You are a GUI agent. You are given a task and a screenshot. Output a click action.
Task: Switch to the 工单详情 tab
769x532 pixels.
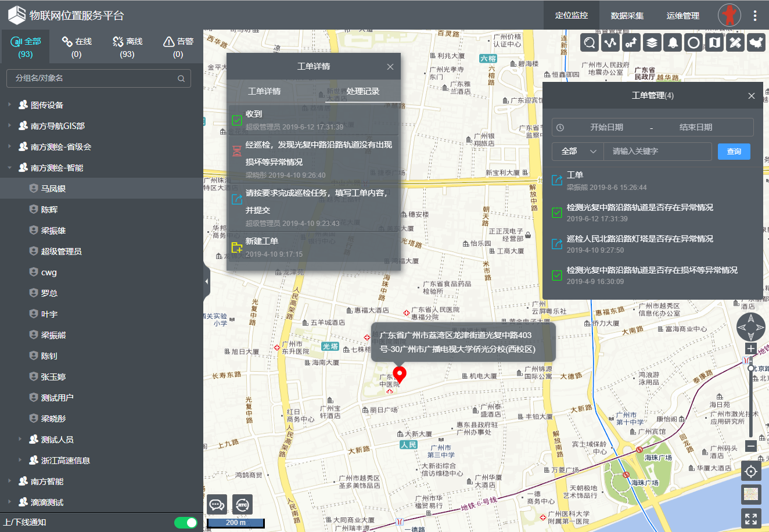pyautogui.click(x=264, y=91)
